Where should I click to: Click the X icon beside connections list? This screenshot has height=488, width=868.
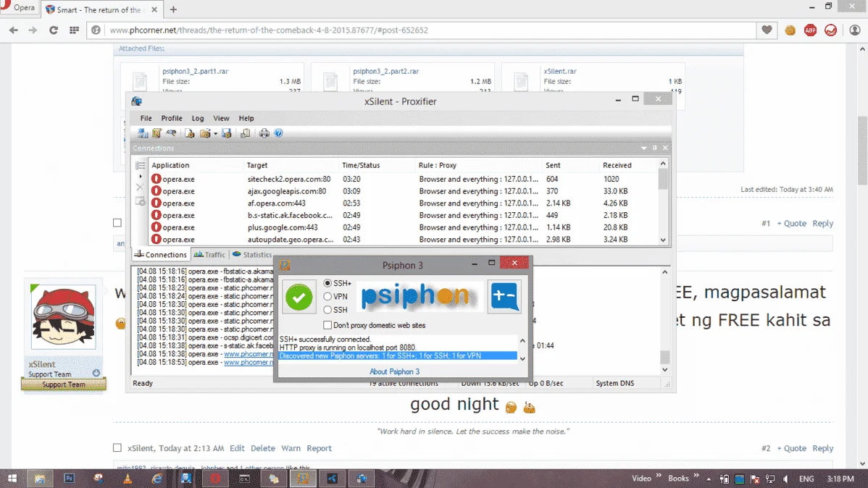point(140,188)
